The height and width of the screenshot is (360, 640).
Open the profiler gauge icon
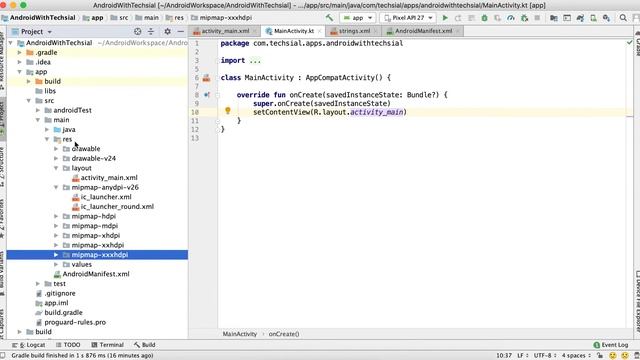tap(511, 18)
